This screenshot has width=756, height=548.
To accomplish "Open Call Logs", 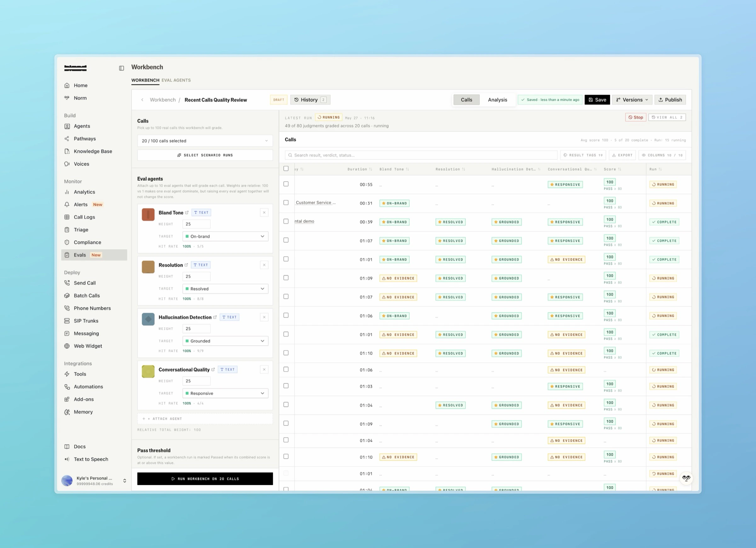I will click(x=84, y=217).
